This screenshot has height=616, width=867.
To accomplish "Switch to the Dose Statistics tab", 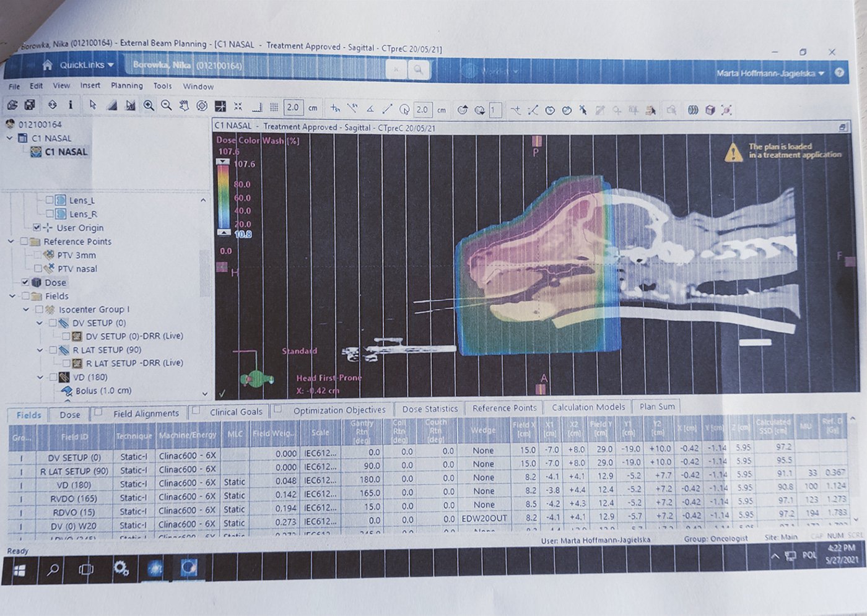I will click(x=430, y=409).
